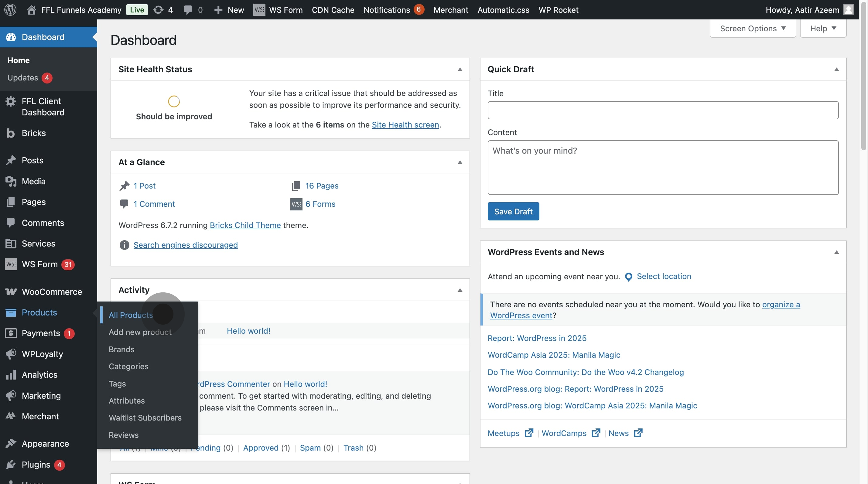Click the Select location link
This screenshot has height=484, width=868.
point(664,276)
